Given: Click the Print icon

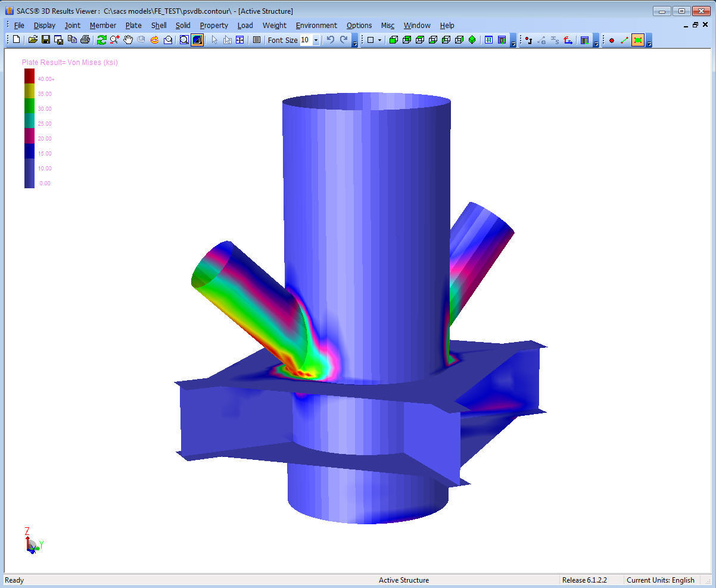Looking at the screenshot, I should pos(85,40).
